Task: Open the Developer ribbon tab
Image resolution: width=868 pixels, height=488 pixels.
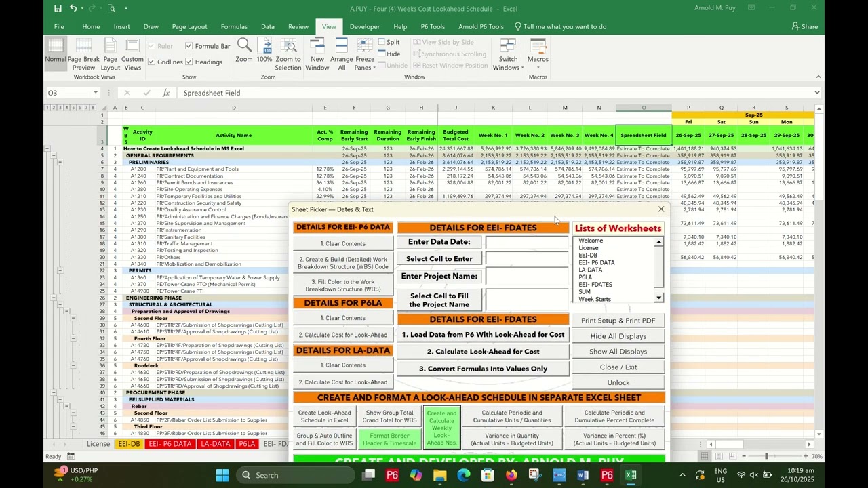Action: click(365, 26)
